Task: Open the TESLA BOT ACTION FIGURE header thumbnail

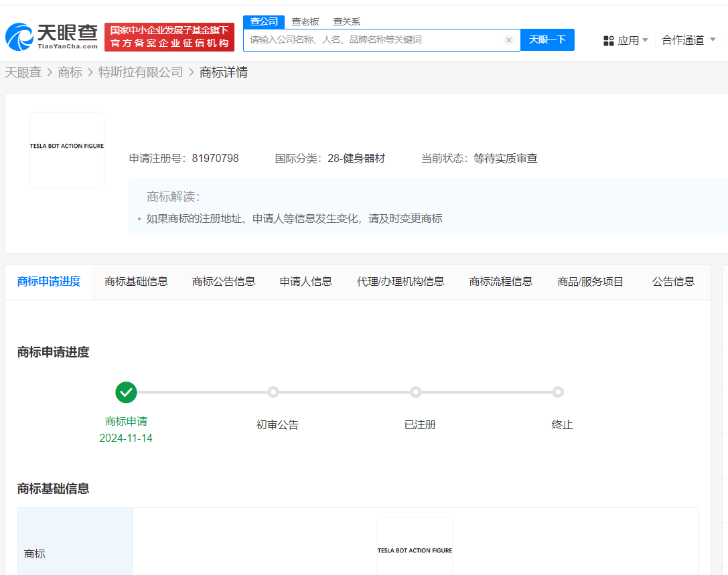Action: pyautogui.click(x=67, y=149)
